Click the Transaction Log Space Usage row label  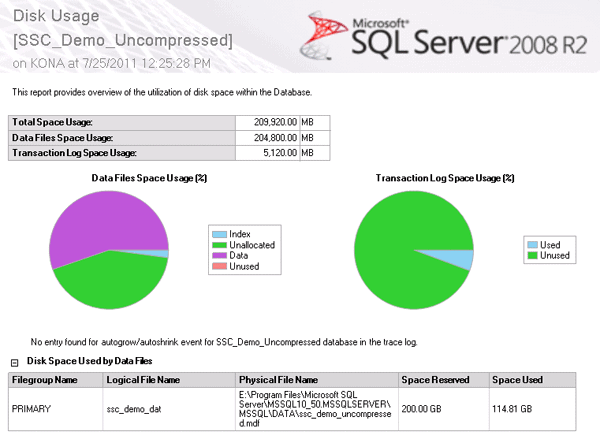click(x=74, y=153)
